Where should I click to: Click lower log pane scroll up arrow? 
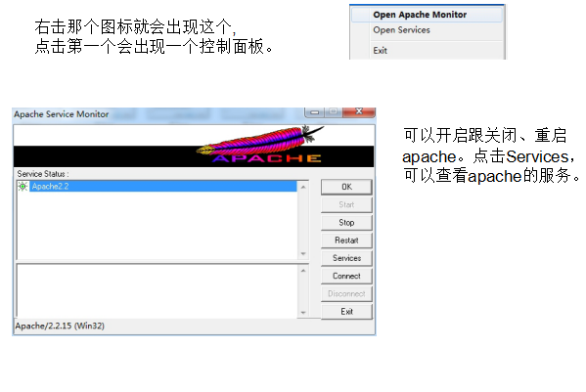(x=303, y=270)
